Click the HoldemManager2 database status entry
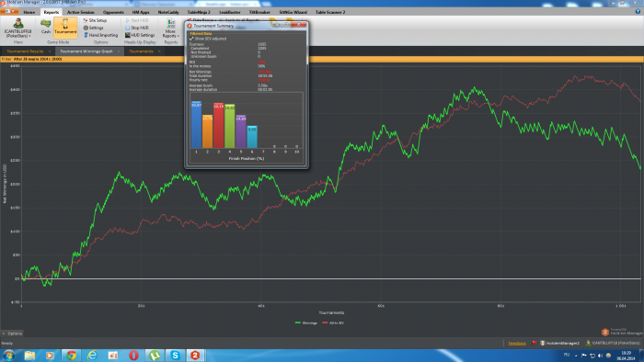 point(559,343)
